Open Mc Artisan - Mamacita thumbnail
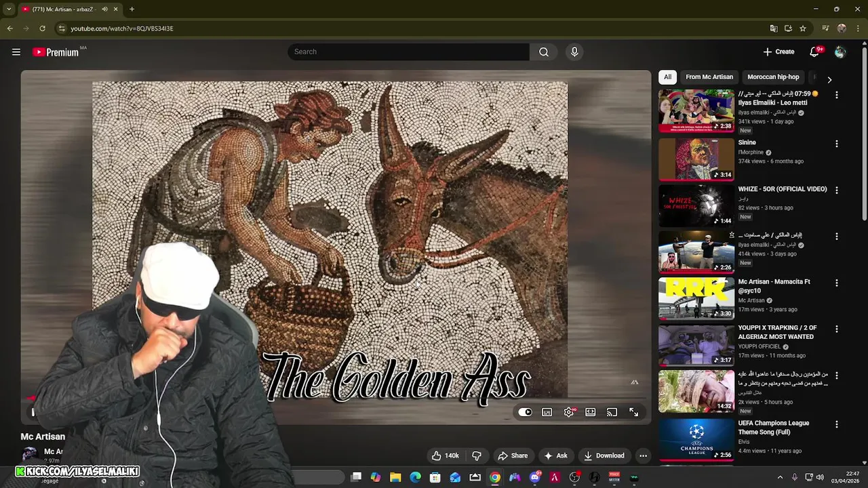868x488 pixels. pyautogui.click(x=696, y=298)
